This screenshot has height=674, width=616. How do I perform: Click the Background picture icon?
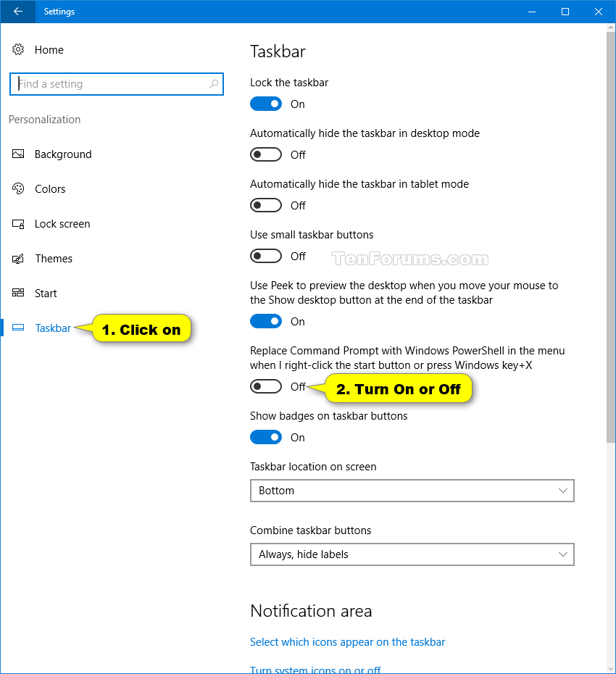click(x=18, y=154)
